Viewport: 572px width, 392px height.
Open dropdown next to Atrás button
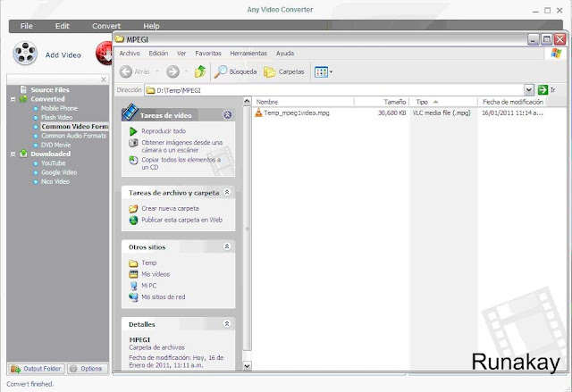[157, 71]
